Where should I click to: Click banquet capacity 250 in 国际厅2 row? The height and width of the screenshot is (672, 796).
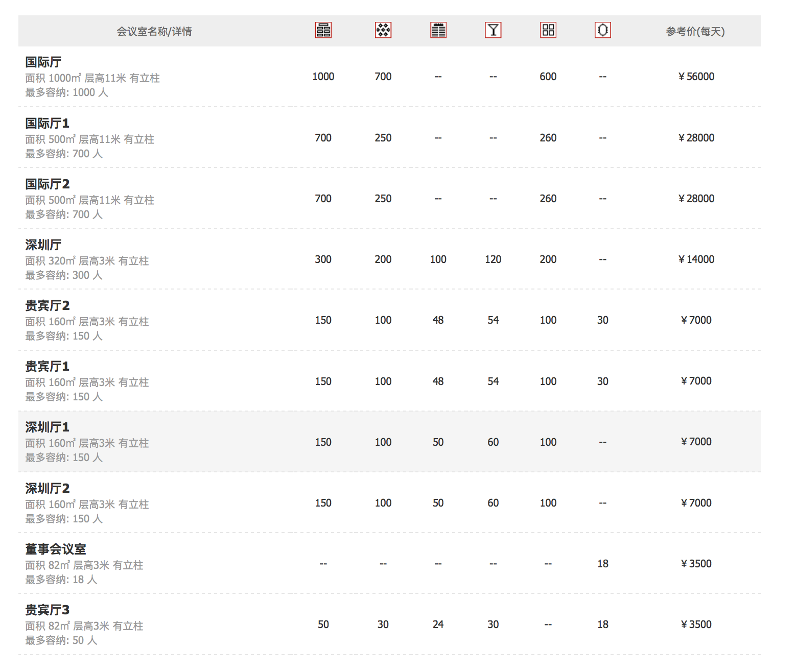[x=383, y=199]
